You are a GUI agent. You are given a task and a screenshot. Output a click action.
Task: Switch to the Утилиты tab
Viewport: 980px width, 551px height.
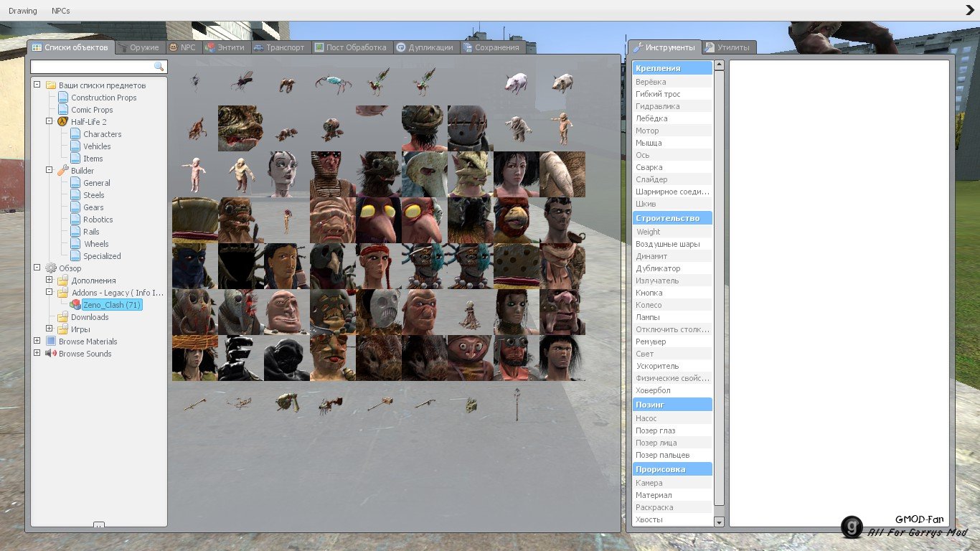pos(728,47)
